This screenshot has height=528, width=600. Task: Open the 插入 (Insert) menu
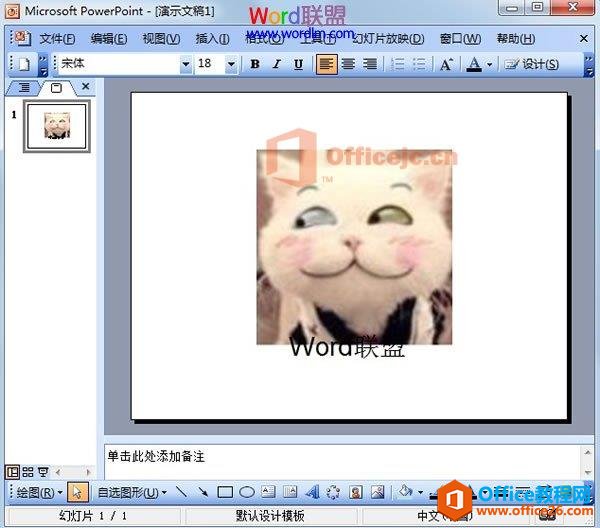click(212, 39)
